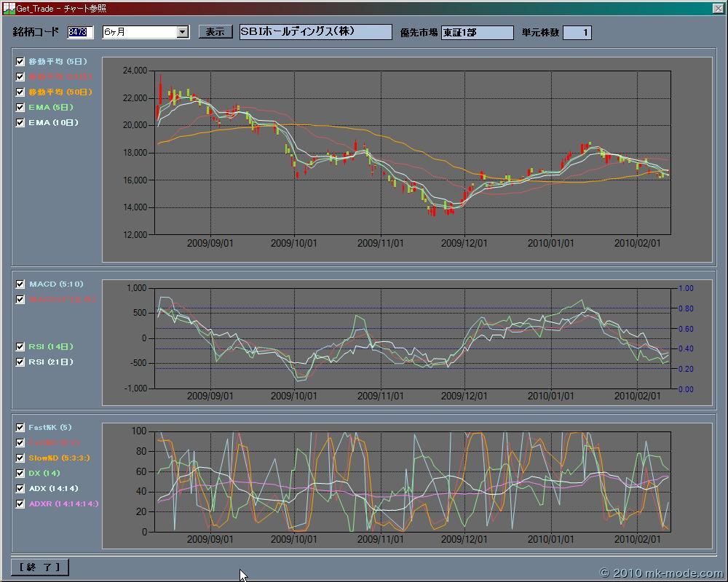Hide the ADX (14:14) line
The image size is (728, 582).
[x=20, y=489]
